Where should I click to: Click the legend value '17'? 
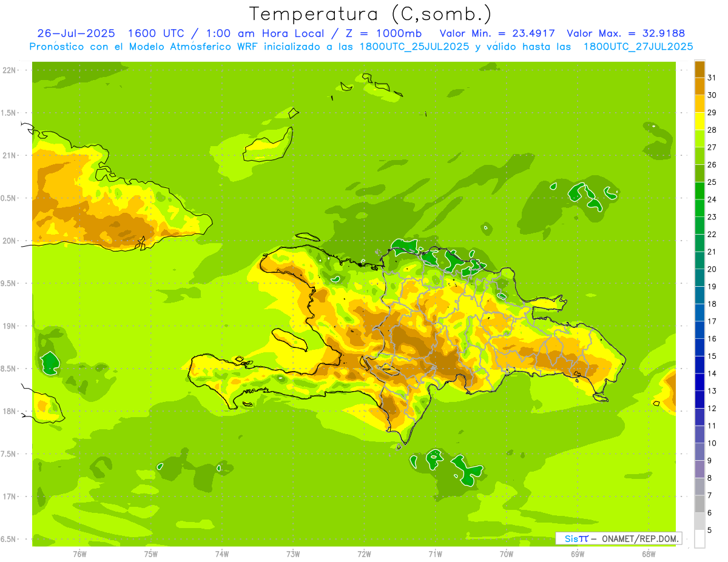(712, 321)
